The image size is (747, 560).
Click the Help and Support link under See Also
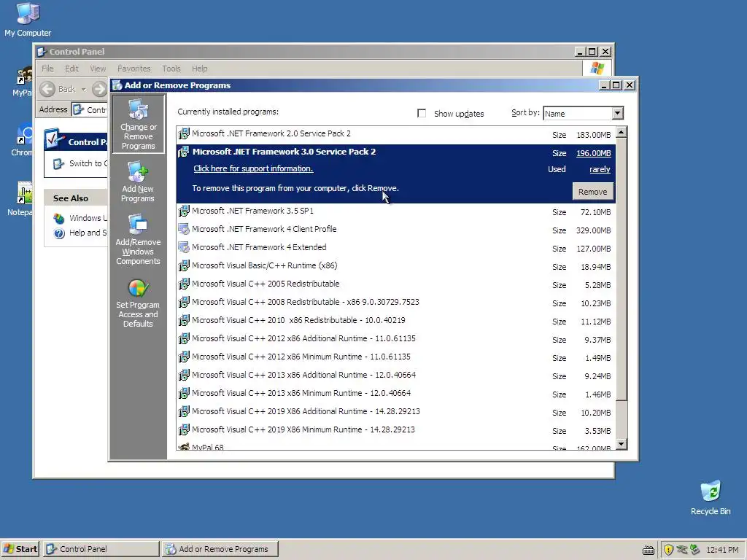pyautogui.click(x=88, y=233)
